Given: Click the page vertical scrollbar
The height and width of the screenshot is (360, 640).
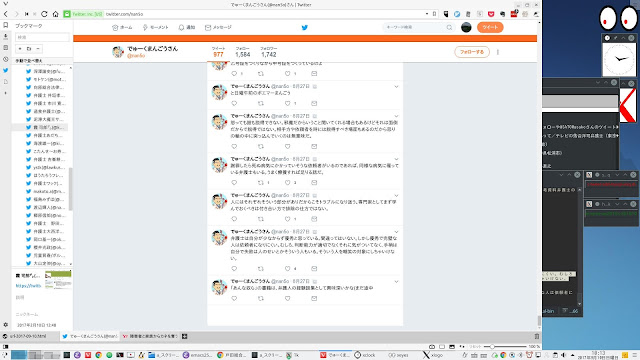Looking at the screenshot, I should [539, 321].
